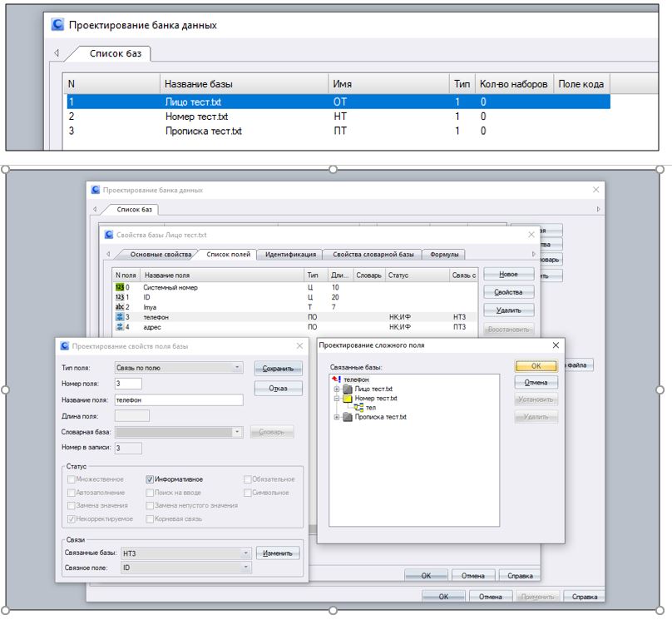The width and height of the screenshot is (672, 620).
Task: Click the Справка button in the bottom window
Action: [x=584, y=597]
